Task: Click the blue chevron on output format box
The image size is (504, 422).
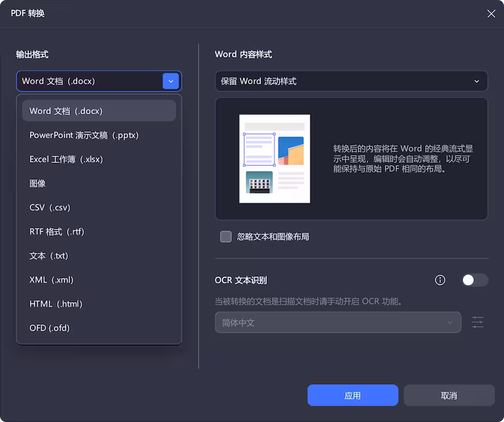Action: pyautogui.click(x=171, y=81)
